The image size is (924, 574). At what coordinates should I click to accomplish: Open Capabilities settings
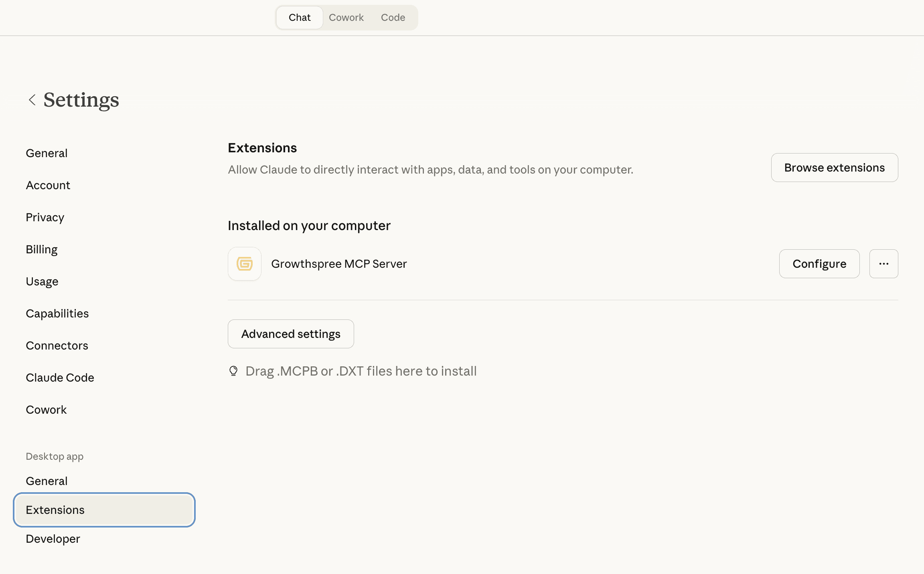(57, 313)
